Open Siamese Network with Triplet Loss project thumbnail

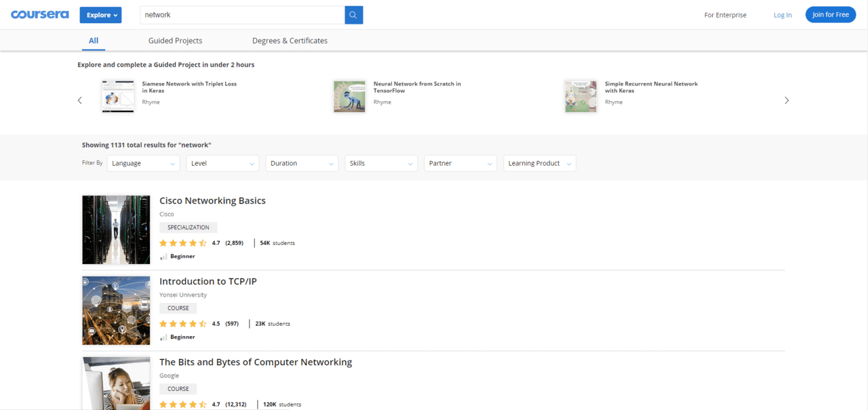pyautogui.click(x=118, y=96)
